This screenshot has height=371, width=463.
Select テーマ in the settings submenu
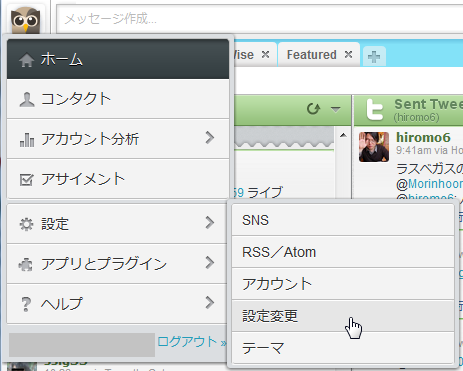343,348
